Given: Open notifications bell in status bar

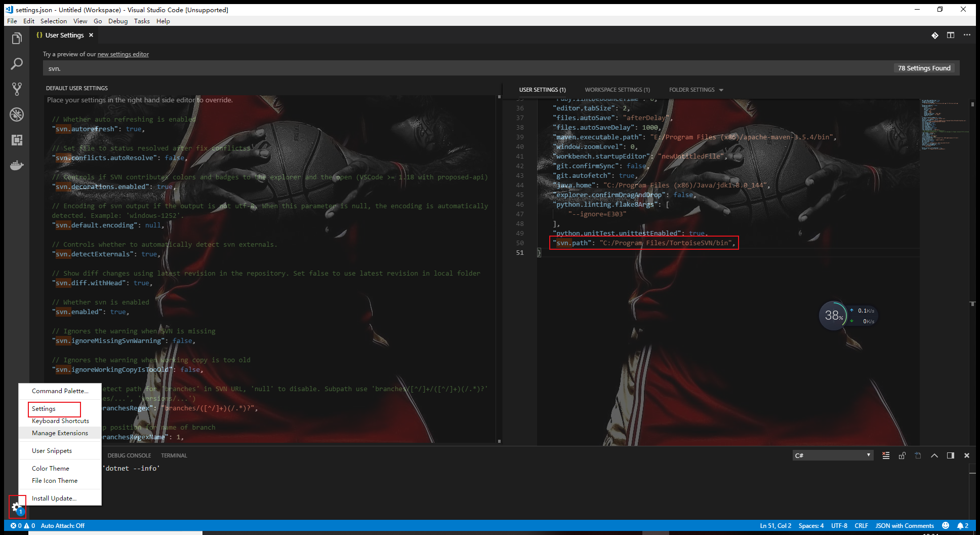Looking at the screenshot, I should point(963,525).
